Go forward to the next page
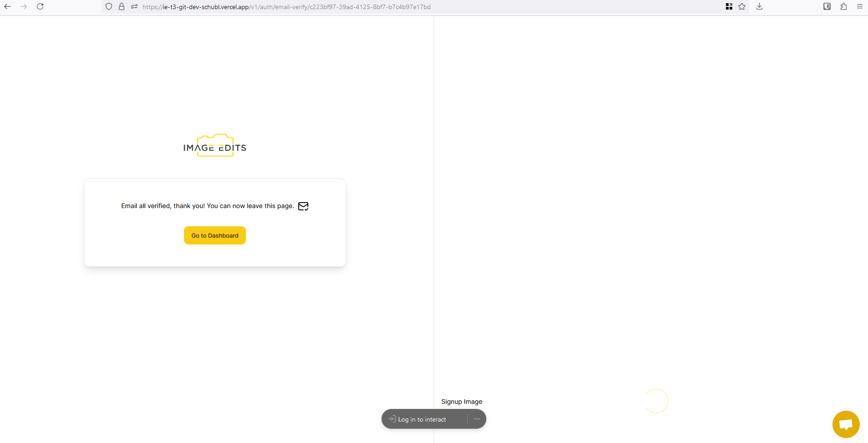This screenshot has width=868, height=443. (24, 6)
